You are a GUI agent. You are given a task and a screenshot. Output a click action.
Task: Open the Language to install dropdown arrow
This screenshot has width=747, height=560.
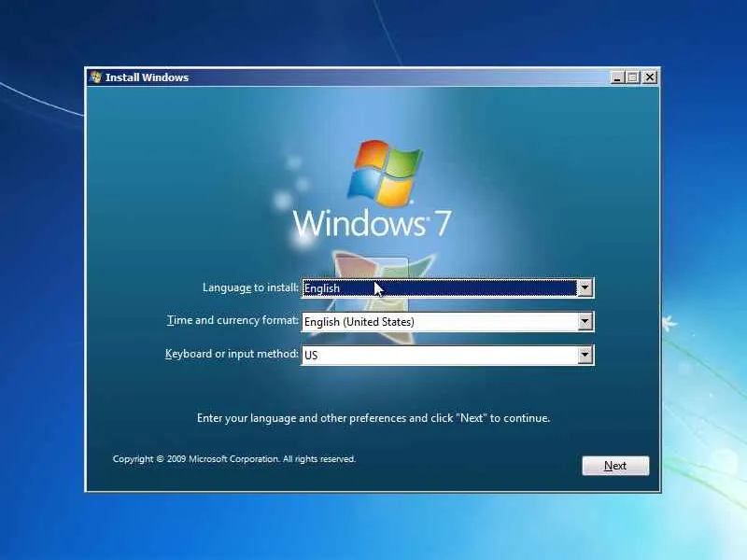[x=585, y=288]
